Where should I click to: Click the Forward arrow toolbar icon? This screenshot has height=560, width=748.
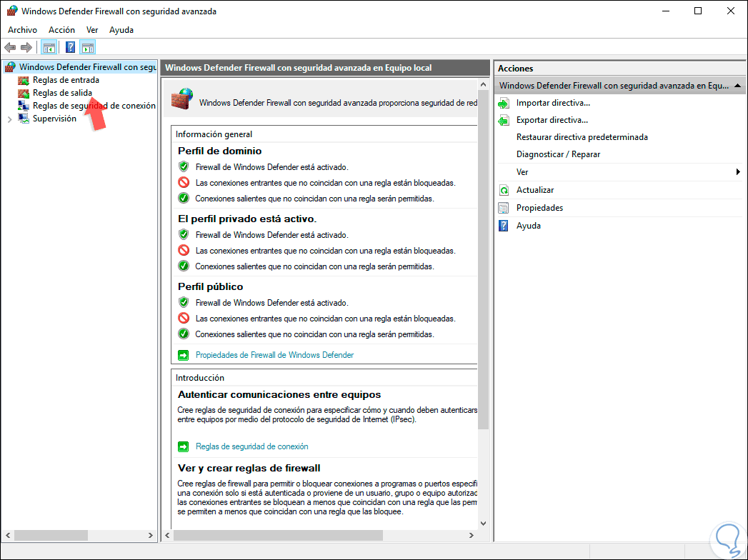coord(26,47)
